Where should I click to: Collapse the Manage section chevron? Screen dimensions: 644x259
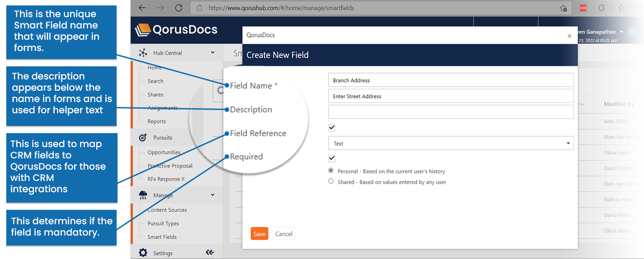click(x=212, y=195)
